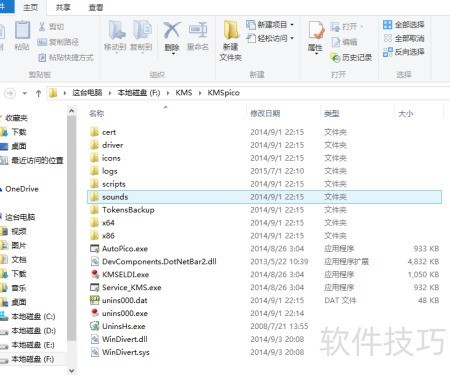
Task: Select unins000.exe file
Action: coord(125,313)
